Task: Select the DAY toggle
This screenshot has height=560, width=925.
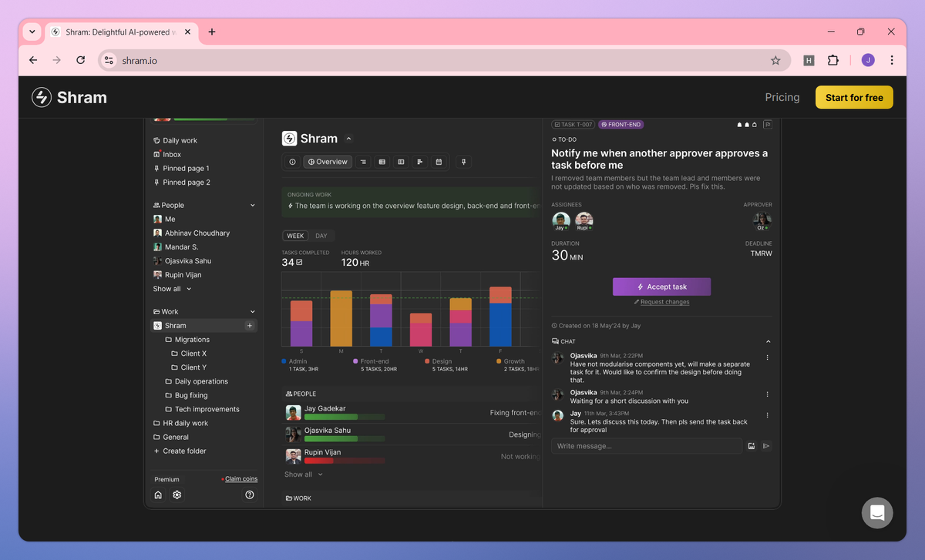Action: 321,236
